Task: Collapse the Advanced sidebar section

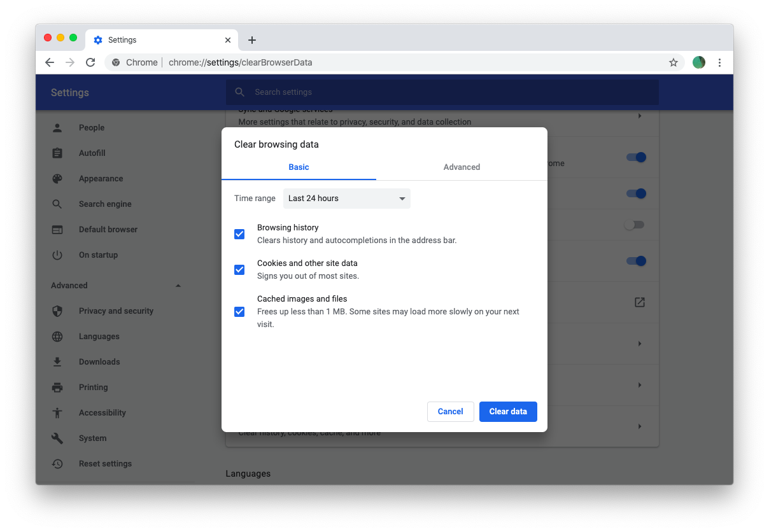Action: 178,285
